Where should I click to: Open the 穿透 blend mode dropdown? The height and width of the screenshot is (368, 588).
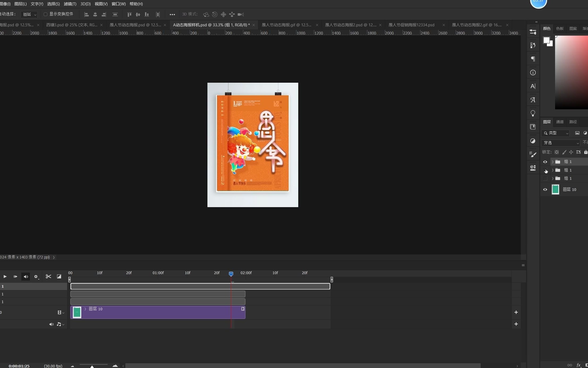point(561,143)
